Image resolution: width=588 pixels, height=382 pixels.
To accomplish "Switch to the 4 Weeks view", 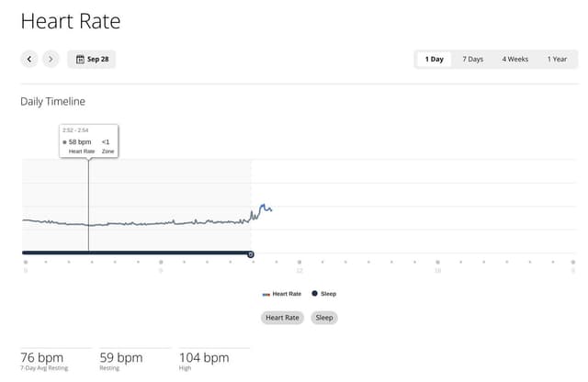I will pyautogui.click(x=514, y=59).
